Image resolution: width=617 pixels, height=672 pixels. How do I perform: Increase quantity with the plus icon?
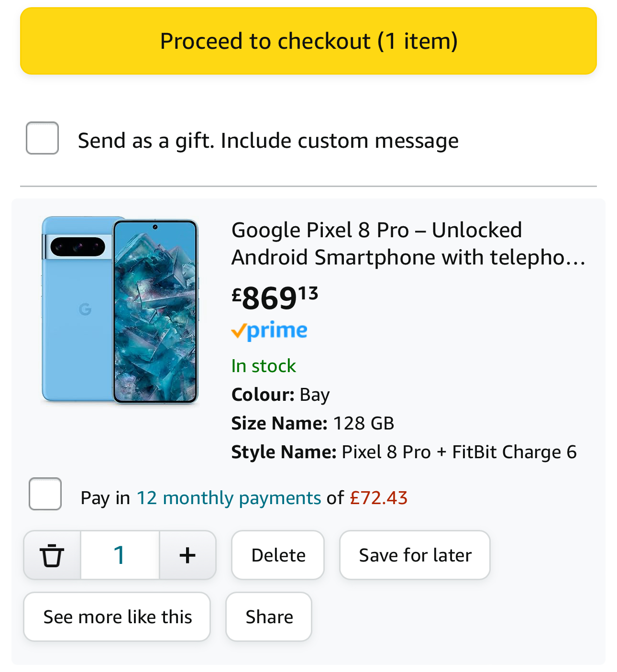tap(187, 555)
